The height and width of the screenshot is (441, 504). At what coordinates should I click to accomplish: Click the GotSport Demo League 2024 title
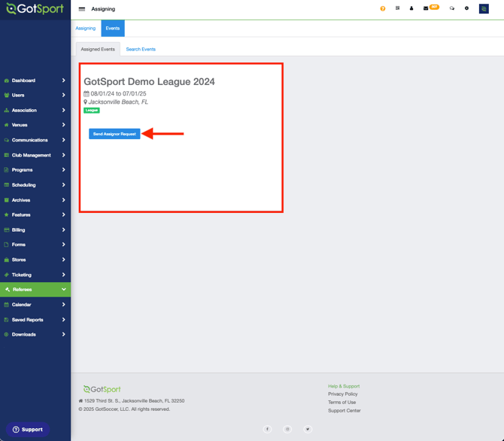pyautogui.click(x=149, y=82)
